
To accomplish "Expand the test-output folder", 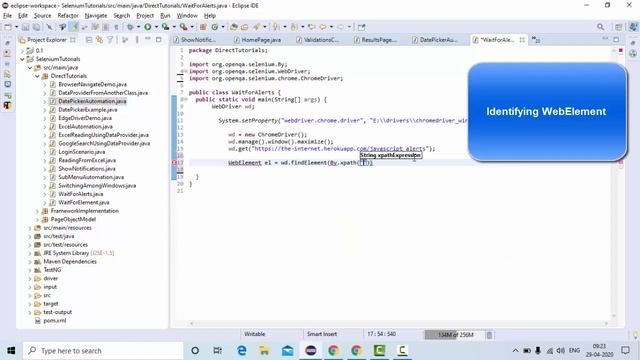I will 30,312.
